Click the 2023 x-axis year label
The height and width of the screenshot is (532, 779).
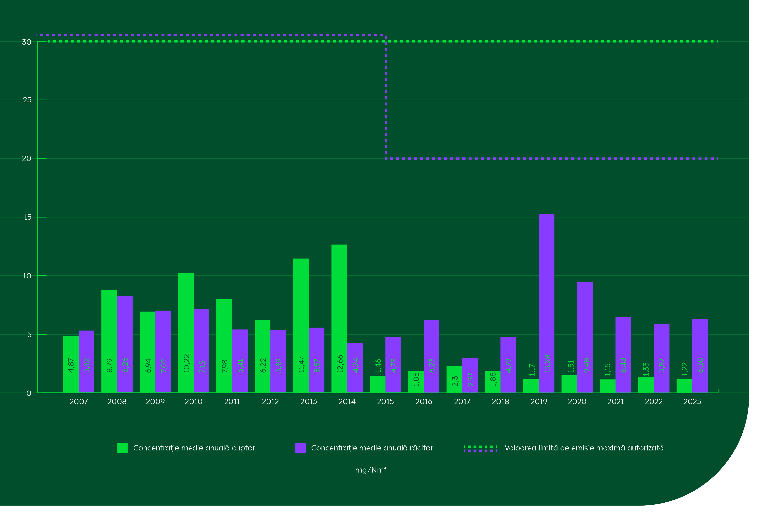pos(692,402)
